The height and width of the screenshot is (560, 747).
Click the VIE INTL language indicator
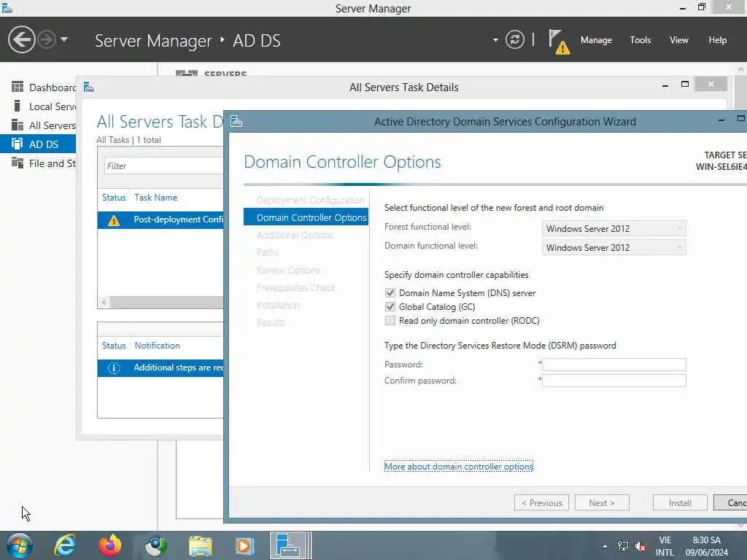pyautogui.click(x=665, y=546)
